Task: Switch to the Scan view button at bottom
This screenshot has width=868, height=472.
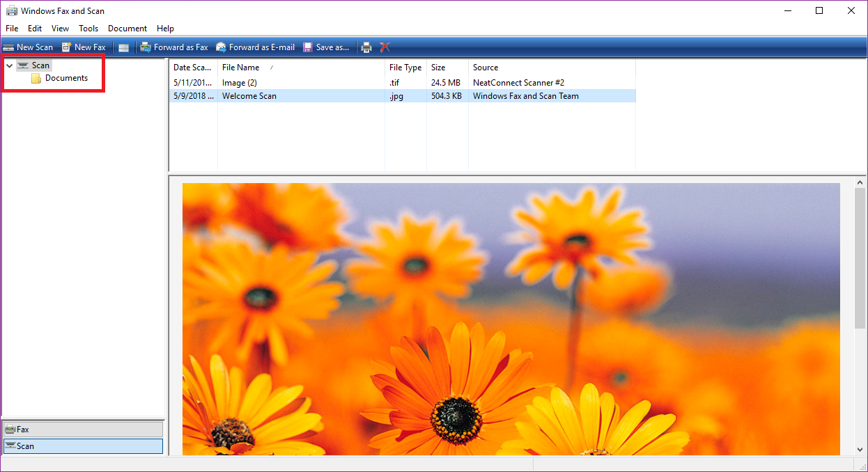Action: [83, 446]
